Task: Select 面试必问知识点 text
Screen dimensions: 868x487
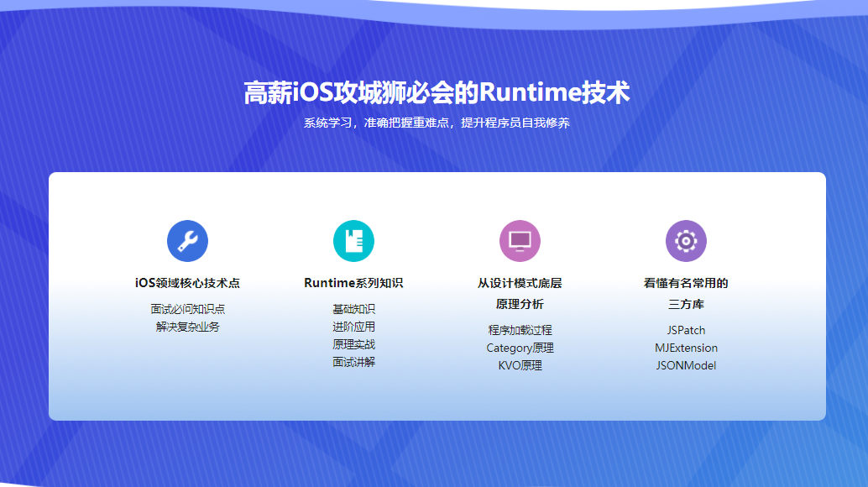Action: (187, 309)
